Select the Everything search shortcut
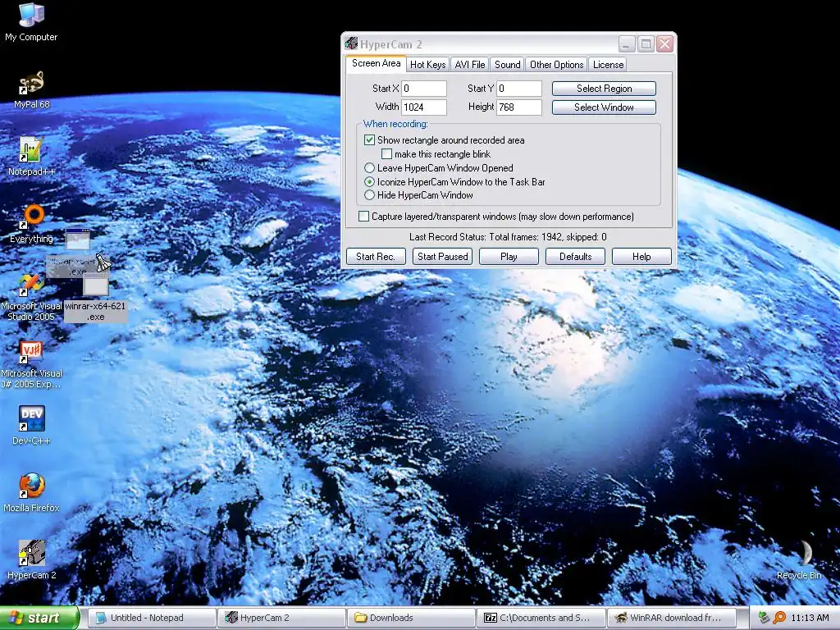The image size is (840, 630). click(32, 224)
